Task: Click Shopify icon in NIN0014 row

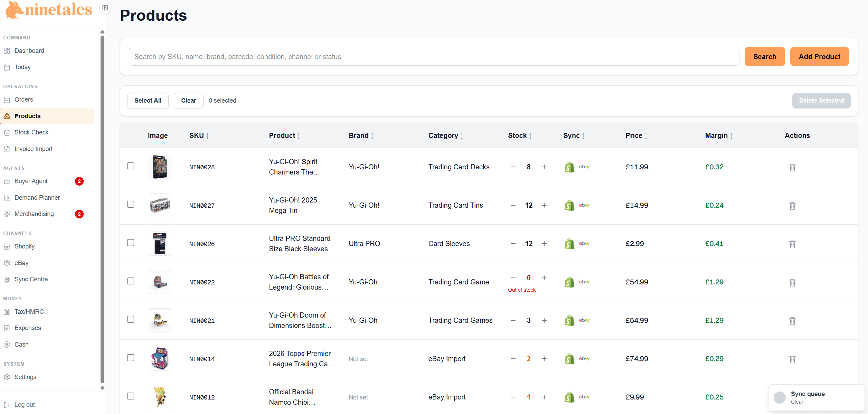Action: point(569,359)
